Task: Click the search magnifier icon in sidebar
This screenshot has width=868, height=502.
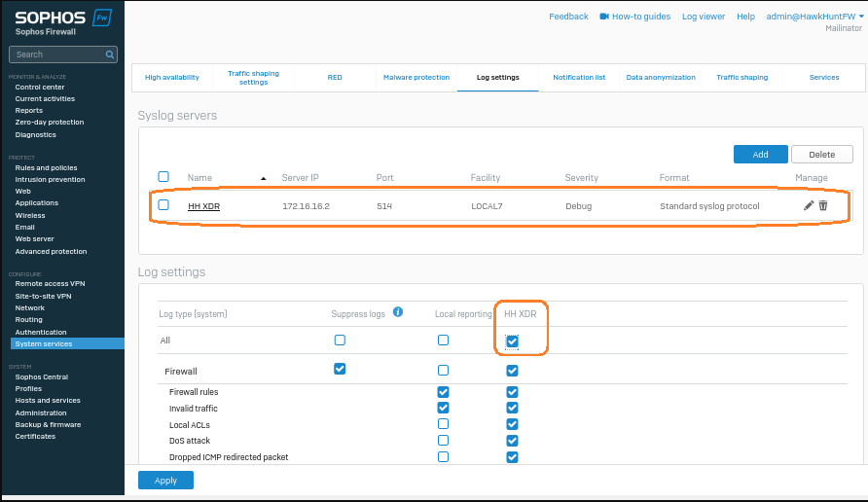Action: 111,54
